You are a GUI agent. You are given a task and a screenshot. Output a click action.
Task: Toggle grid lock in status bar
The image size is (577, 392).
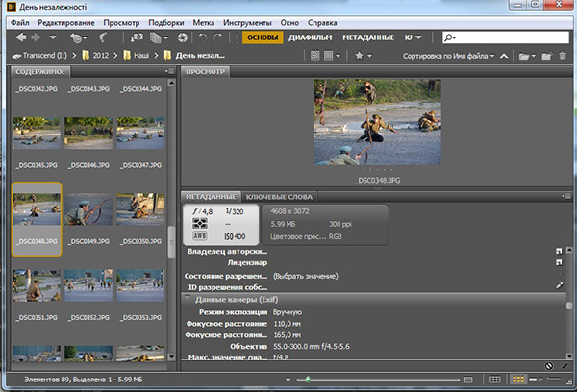pos(493,380)
